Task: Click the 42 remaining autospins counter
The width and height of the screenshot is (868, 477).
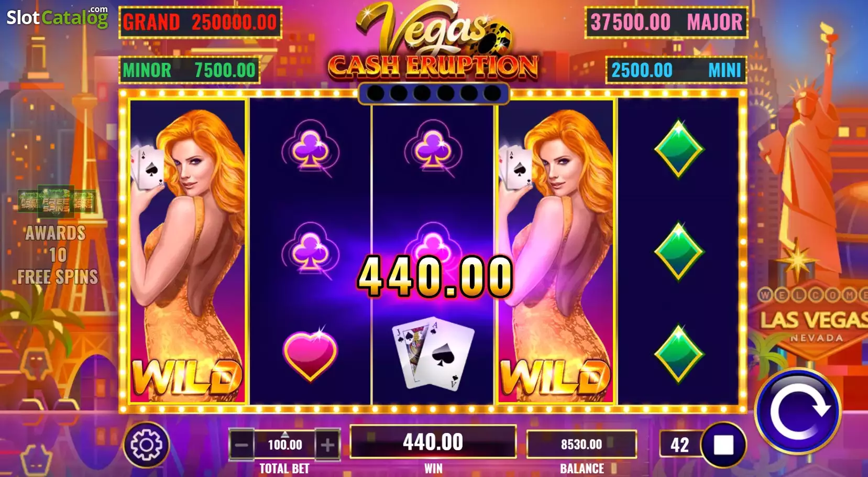Action: tap(680, 445)
